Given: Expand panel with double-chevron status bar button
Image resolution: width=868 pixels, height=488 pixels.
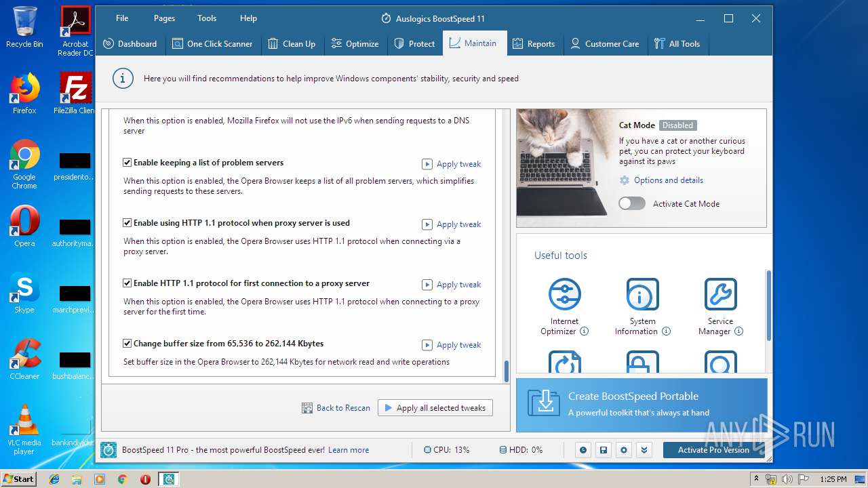Looking at the screenshot, I should click(x=644, y=450).
